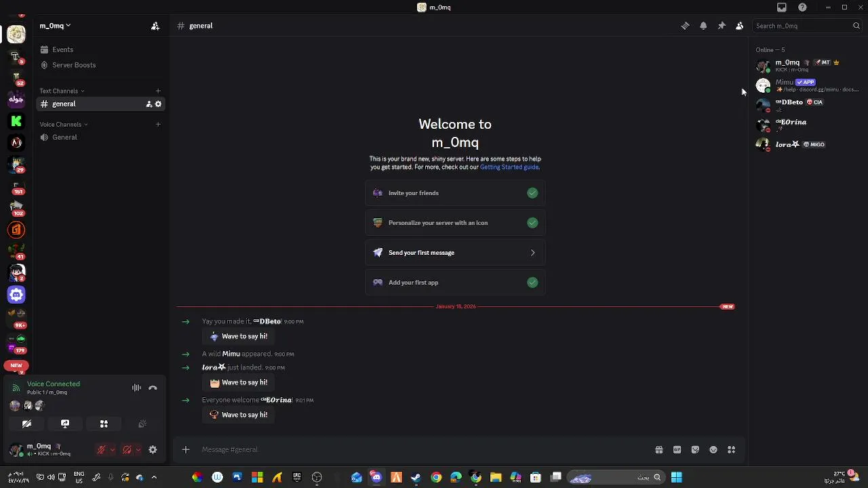The image size is (868, 488).
Task: Hide the member list
Action: [x=739, y=26]
